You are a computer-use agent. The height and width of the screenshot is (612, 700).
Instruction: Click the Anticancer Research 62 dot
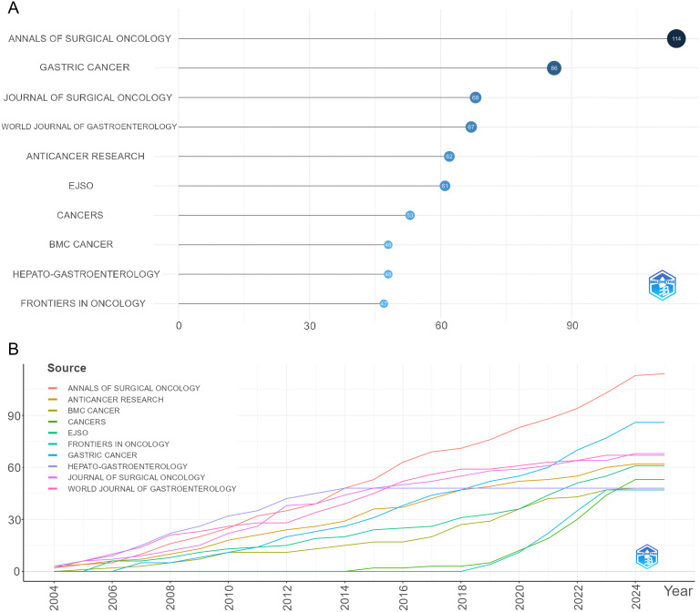point(449,157)
